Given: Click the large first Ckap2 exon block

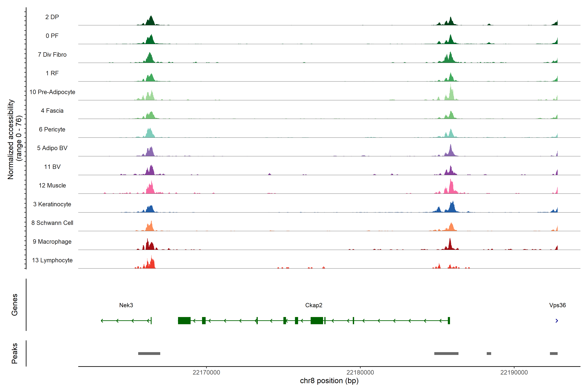Looking at the screenshot, I should (x=184, y=320).
